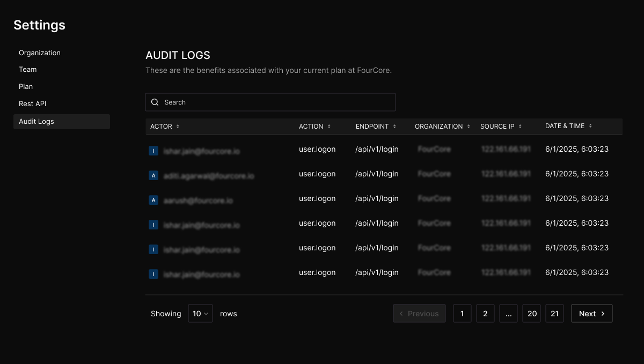Click the date and time in aditi.agarwal row
The height and width of the screenshot is (364, 644).
pos(577,174)
